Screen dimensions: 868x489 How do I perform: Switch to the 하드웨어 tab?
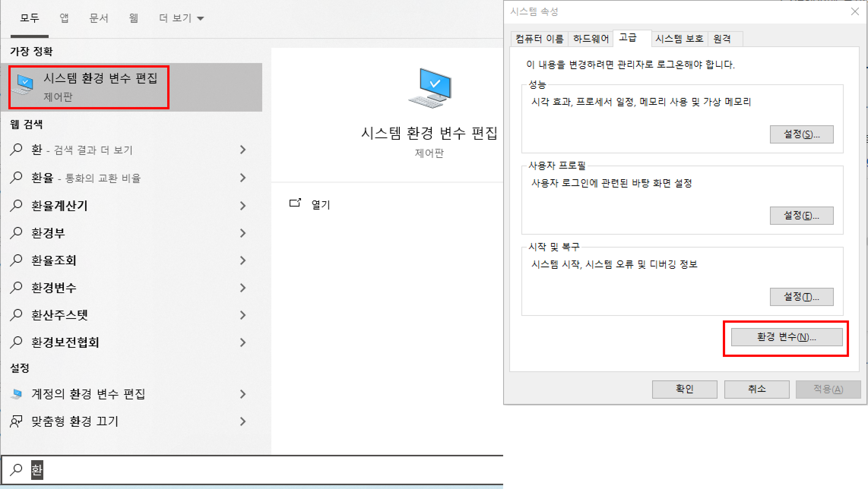click(591, 39)
